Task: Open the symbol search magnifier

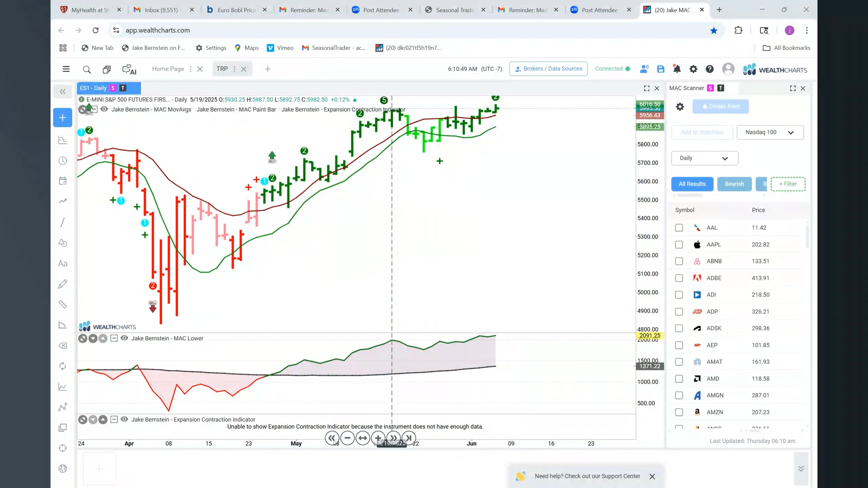Action: click(x=87, y=69)
